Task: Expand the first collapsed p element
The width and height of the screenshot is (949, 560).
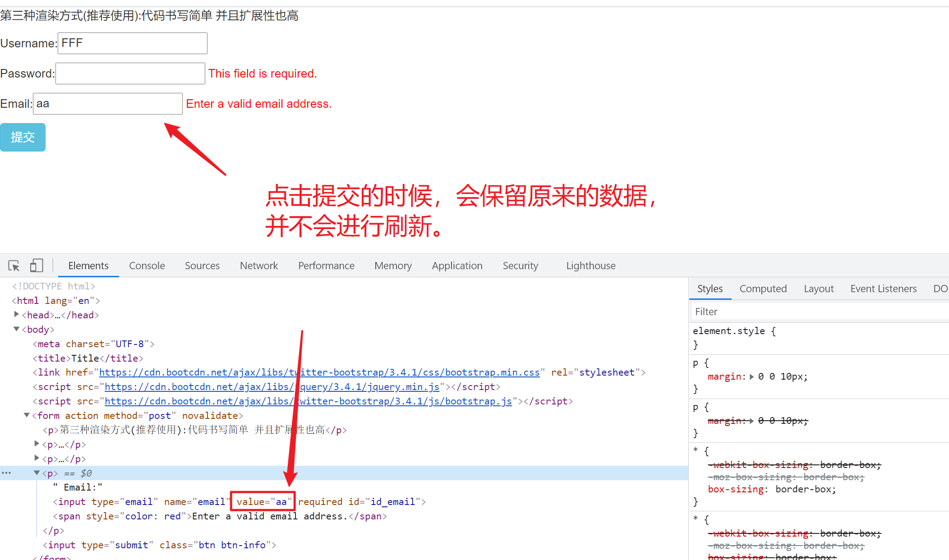Action: coord(37,444)
